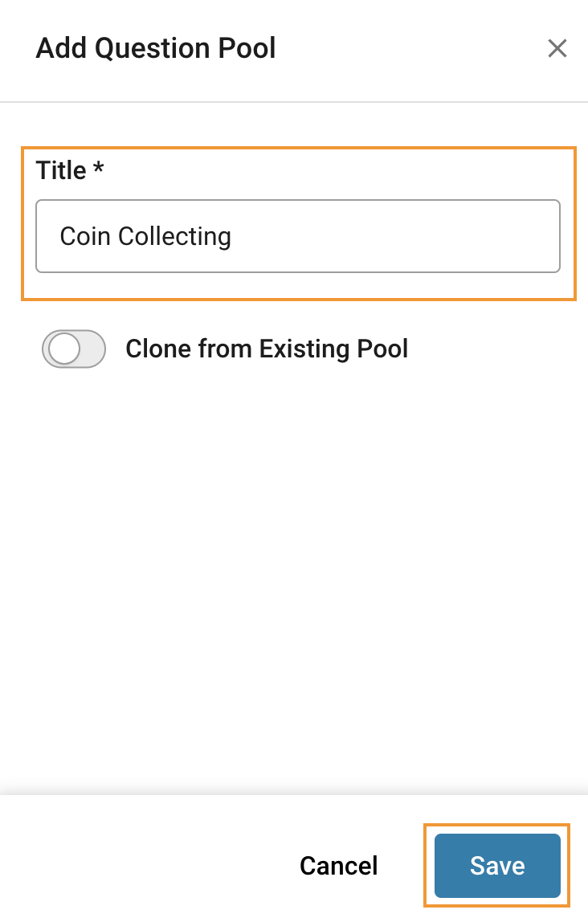The height and width of the screenshot is (922, 588).
Task: Click the Cancel button
Action: [x=338, y=865]
